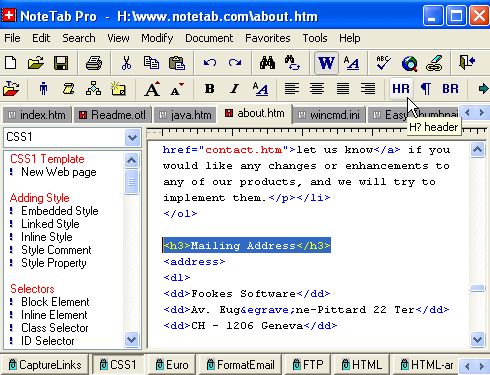Select the FTP clipbook library tab

click(308, 365)
